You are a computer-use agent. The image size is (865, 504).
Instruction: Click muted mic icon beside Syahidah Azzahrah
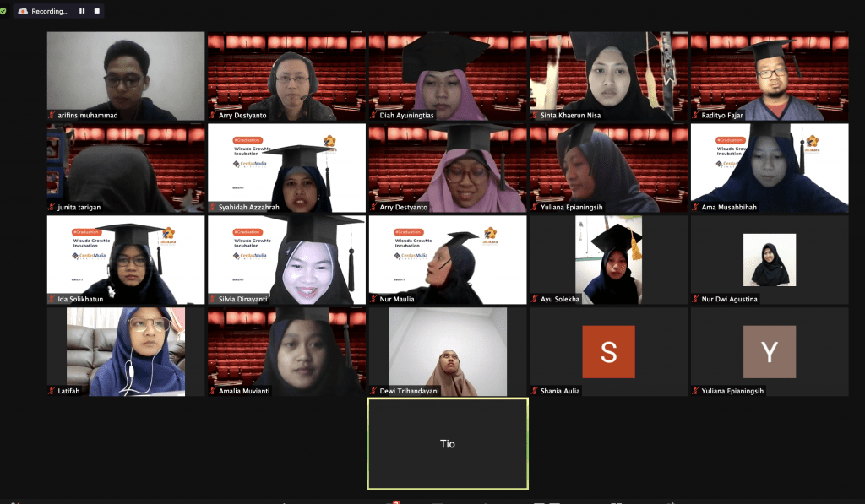click(x=213, y=208)
